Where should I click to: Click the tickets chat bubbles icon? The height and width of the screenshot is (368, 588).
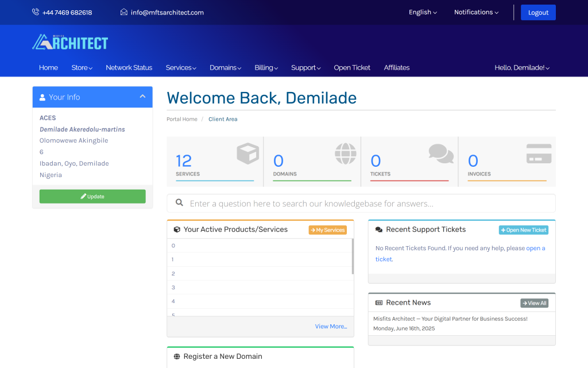coord(441,154)
